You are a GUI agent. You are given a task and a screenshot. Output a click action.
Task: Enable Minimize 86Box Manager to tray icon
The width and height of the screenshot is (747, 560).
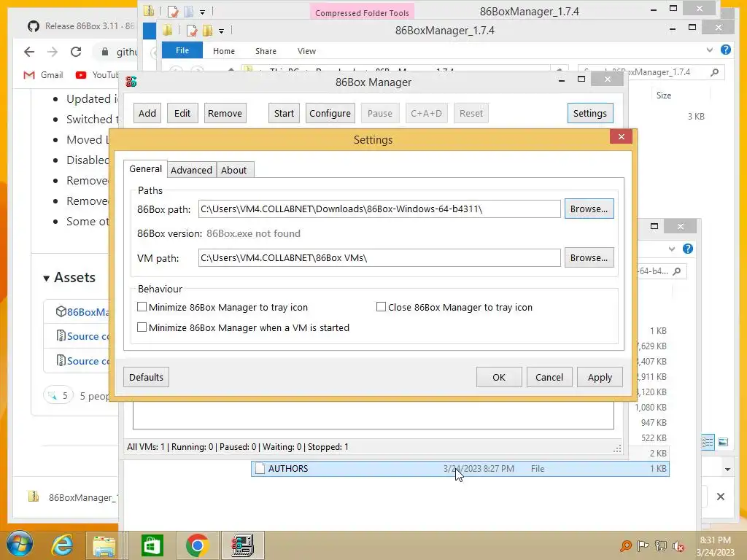(142, 307)
